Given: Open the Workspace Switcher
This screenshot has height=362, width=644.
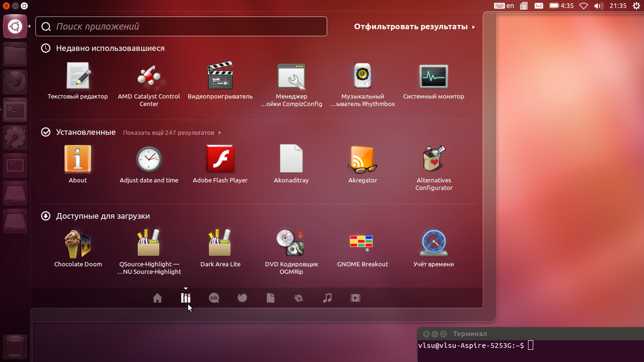Looking at the screenshot, I should (15, 165).
